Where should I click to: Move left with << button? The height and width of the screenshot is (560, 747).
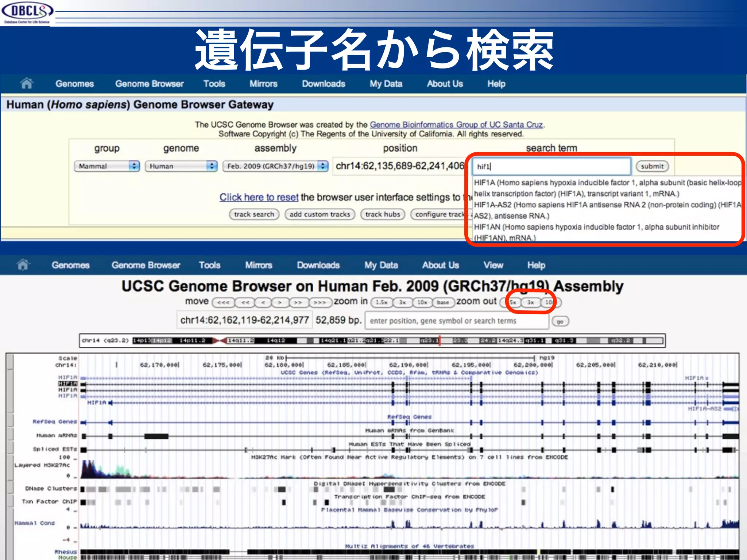[x=245, y=302]
